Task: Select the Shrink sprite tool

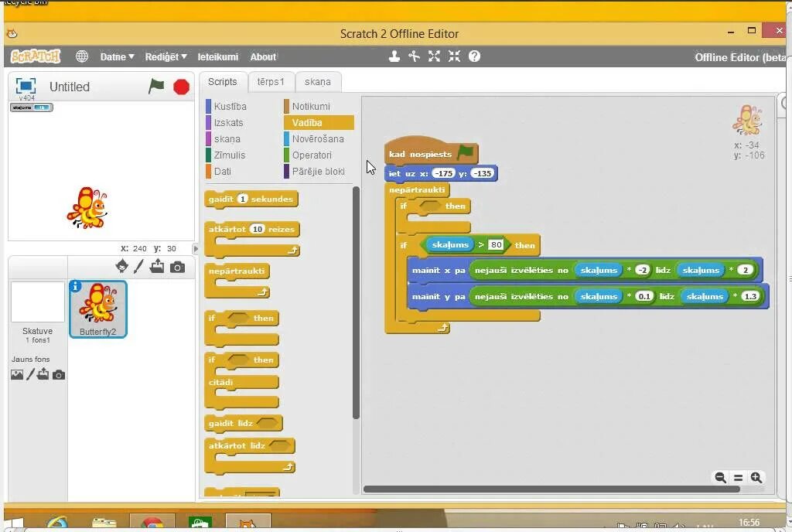Action: tap(454, 56)
